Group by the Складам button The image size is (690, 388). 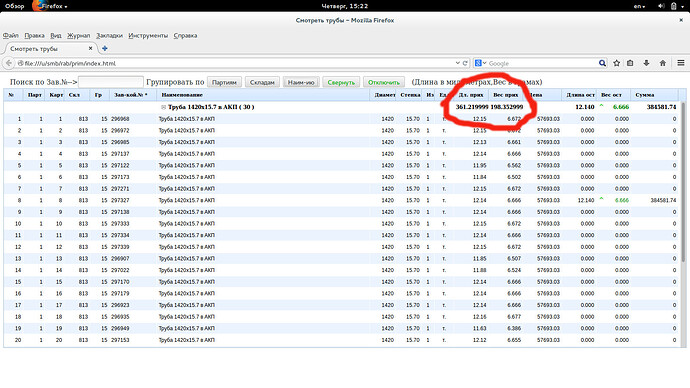(262, 82)
